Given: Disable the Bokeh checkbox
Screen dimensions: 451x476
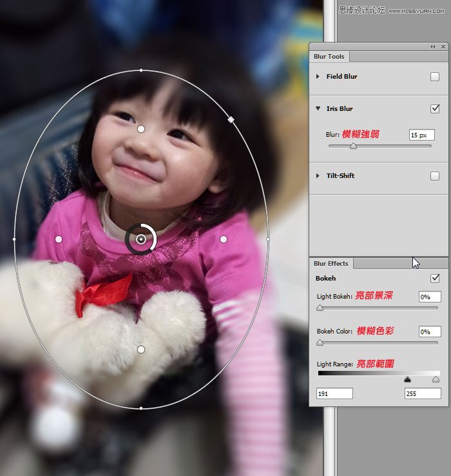Looking at the screenshot, I should (435, 279).
